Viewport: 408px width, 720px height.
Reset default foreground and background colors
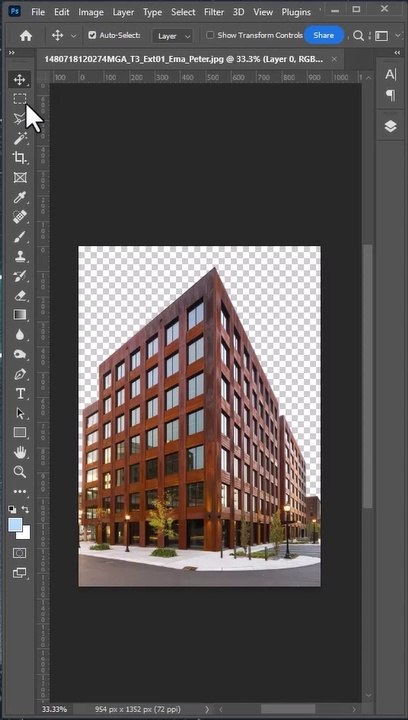click(12, 509)
